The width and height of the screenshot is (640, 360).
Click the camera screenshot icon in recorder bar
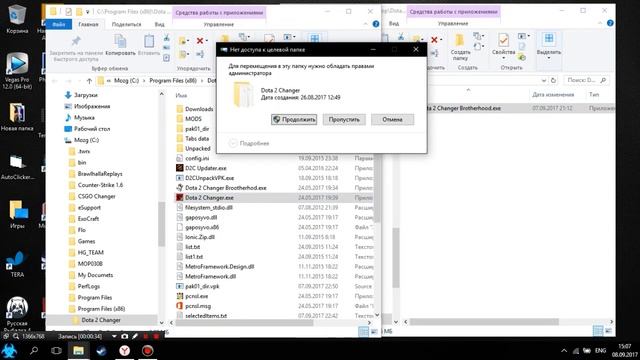pos(125,336)
